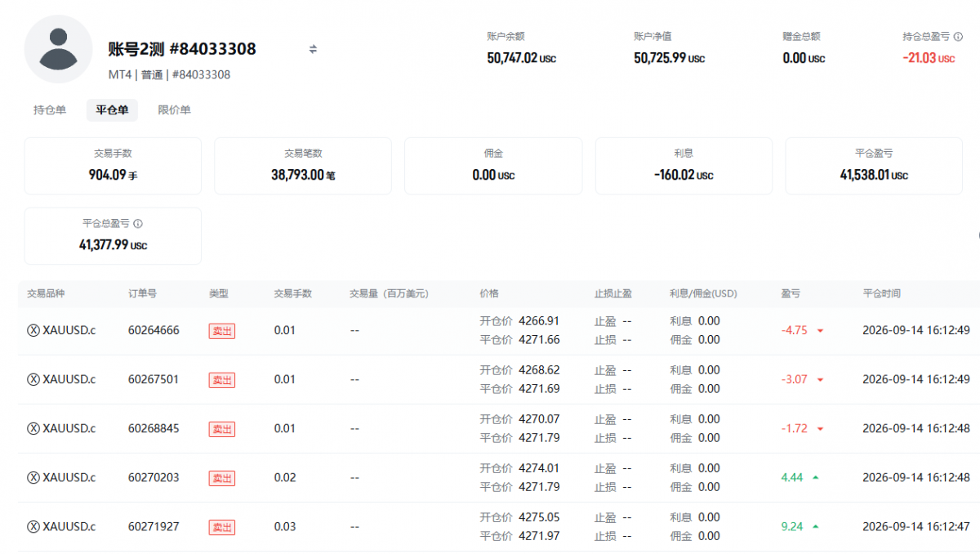Screen dimensions: 980x554
Task: Click green up arrow beside 9.24 profit
Action: (x=815, y=526)
